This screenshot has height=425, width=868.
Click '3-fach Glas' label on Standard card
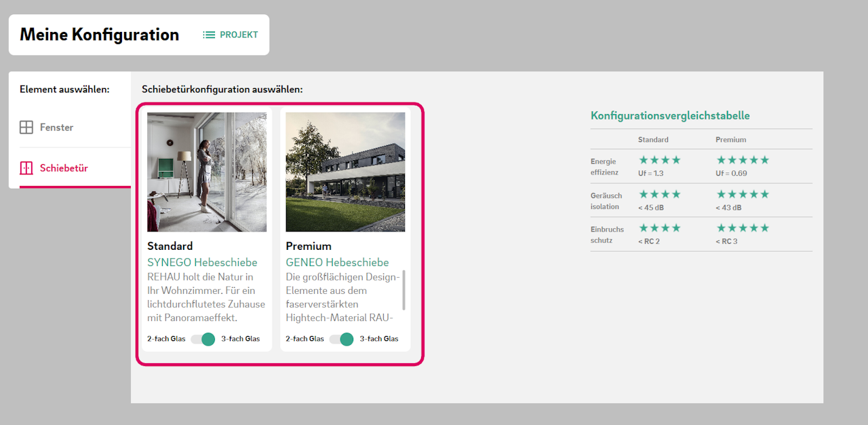(241, 339)
